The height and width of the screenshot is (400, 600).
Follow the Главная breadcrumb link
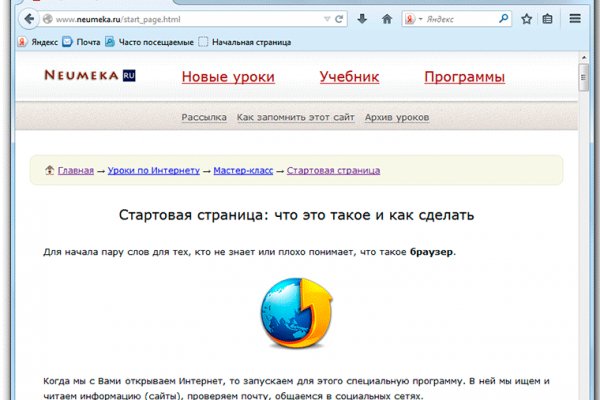(75, 171)
